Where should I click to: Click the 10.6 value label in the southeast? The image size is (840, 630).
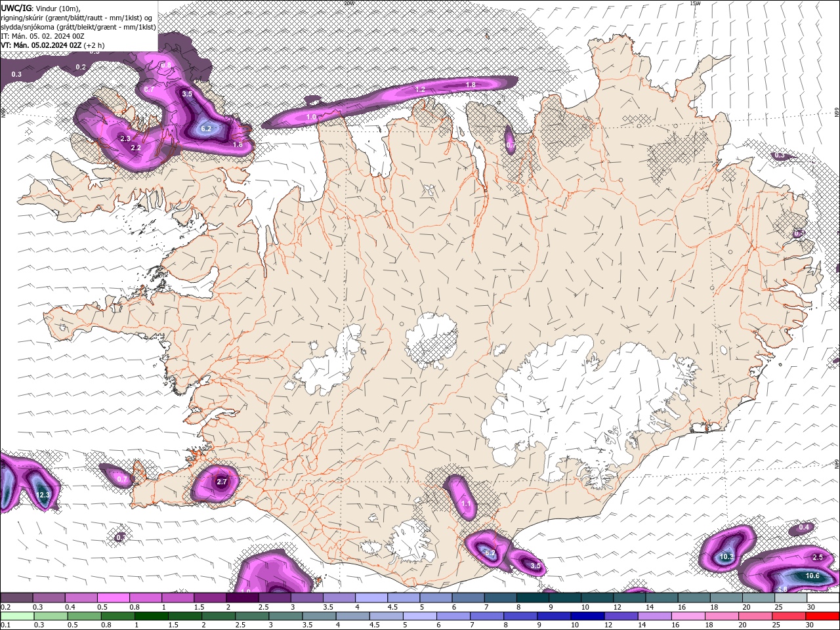812,576
